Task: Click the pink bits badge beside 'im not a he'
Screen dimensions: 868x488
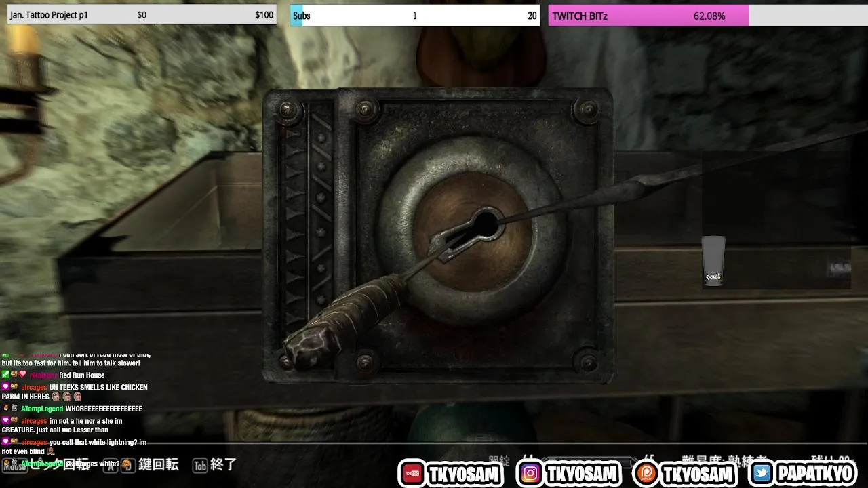Action: tap(5, 421)
